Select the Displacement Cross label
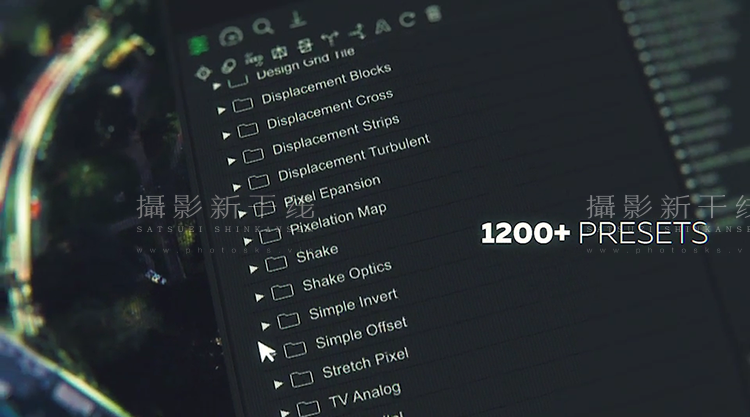 coord(330,109)
